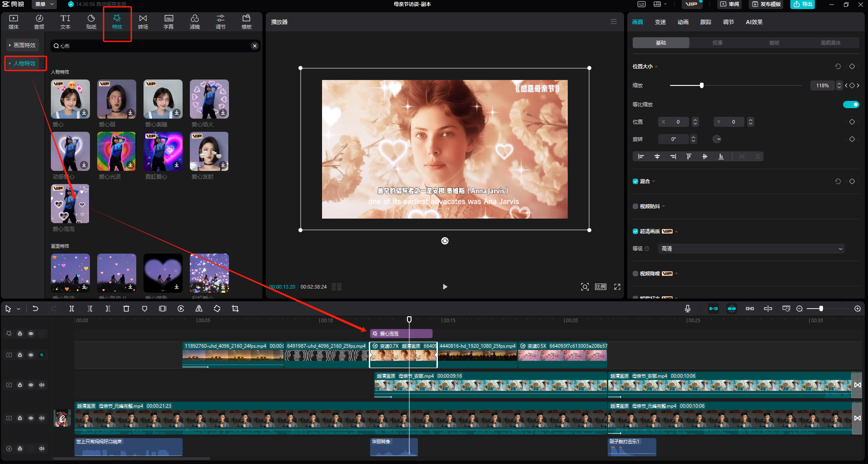Switch to the AI效果 tab

(x=754, y=22)
